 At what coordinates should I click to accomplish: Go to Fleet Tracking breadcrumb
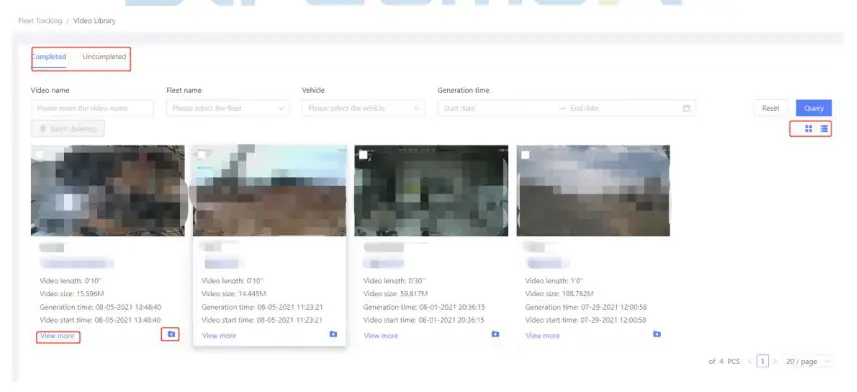point(40,21)
